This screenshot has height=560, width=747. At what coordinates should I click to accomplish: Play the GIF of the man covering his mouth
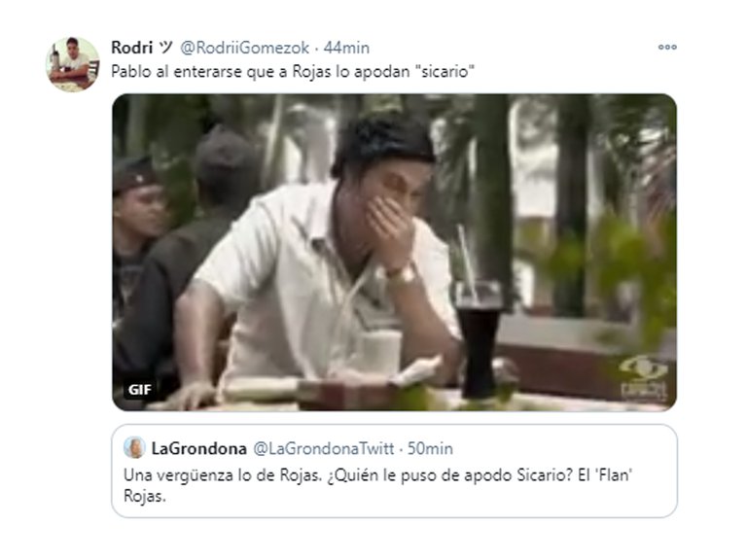[395, 252]
